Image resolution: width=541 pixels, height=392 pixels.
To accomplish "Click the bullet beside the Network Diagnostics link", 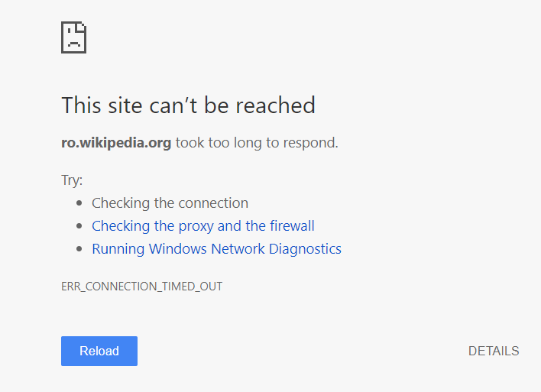I will click(x=79, y=250).
